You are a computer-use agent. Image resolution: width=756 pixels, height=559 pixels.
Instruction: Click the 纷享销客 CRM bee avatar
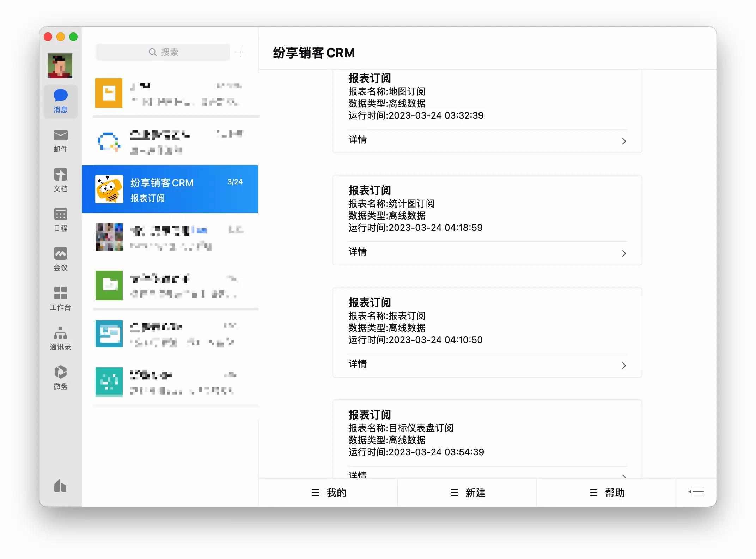pyautogui.click(x=109, y=189)
